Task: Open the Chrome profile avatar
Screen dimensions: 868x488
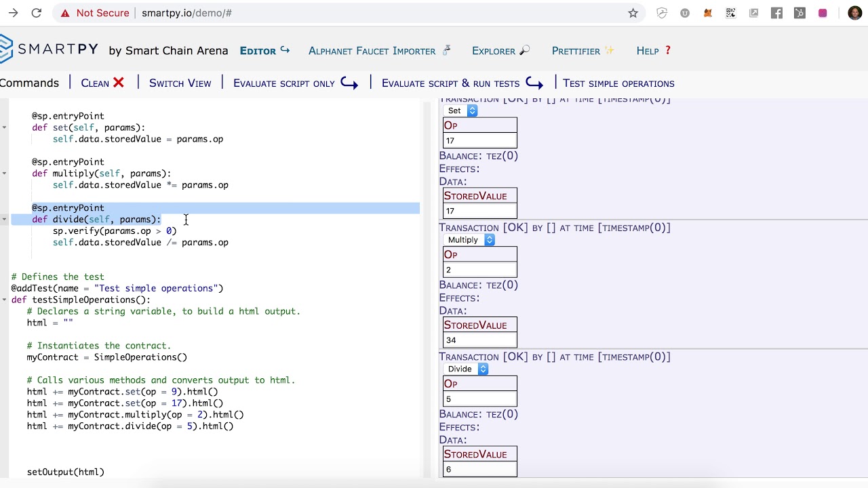Action: pos(854,13)
